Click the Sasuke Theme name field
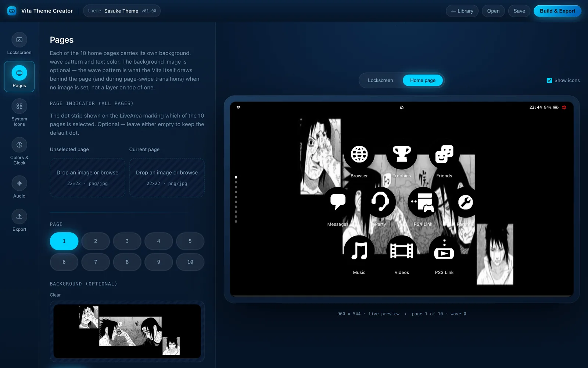 click(121, 11)
